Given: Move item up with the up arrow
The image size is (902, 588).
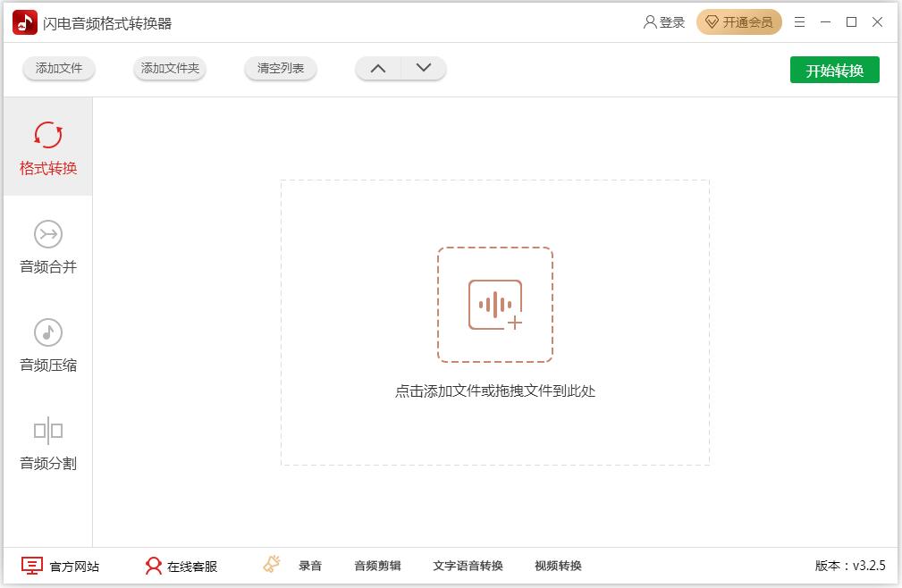Looking at the screenshot, I should pos(378,69).
